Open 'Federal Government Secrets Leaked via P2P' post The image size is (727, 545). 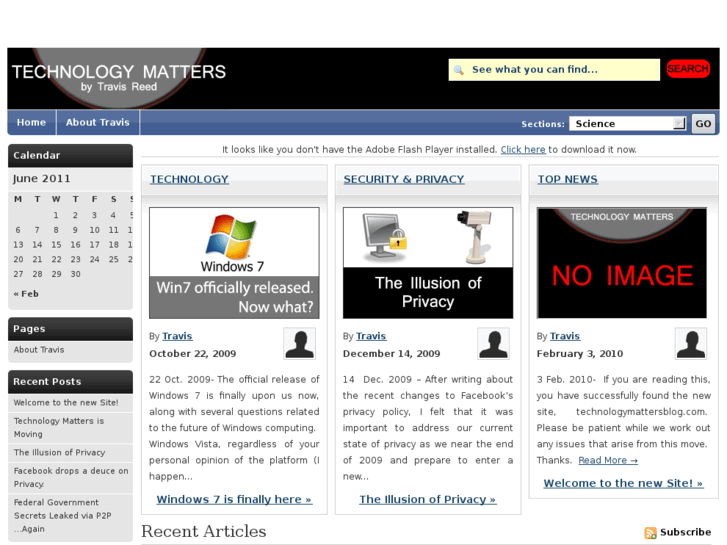63,515
